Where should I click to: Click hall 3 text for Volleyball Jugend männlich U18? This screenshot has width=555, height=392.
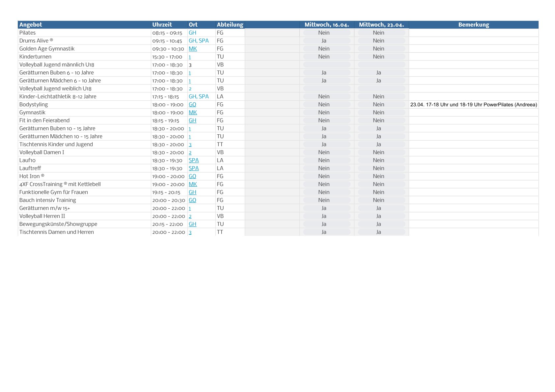pyautogui.click(x=190, y=65)
